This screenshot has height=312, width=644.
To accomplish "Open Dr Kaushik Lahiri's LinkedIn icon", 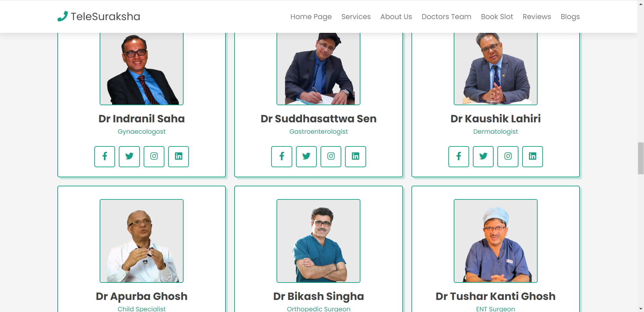I will click(533, 157).
